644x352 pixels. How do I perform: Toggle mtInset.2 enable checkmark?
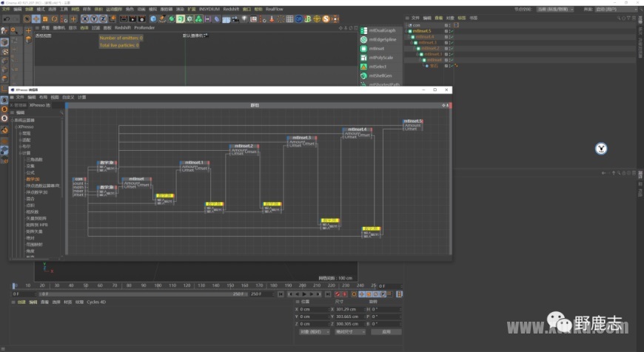(452, 48)
